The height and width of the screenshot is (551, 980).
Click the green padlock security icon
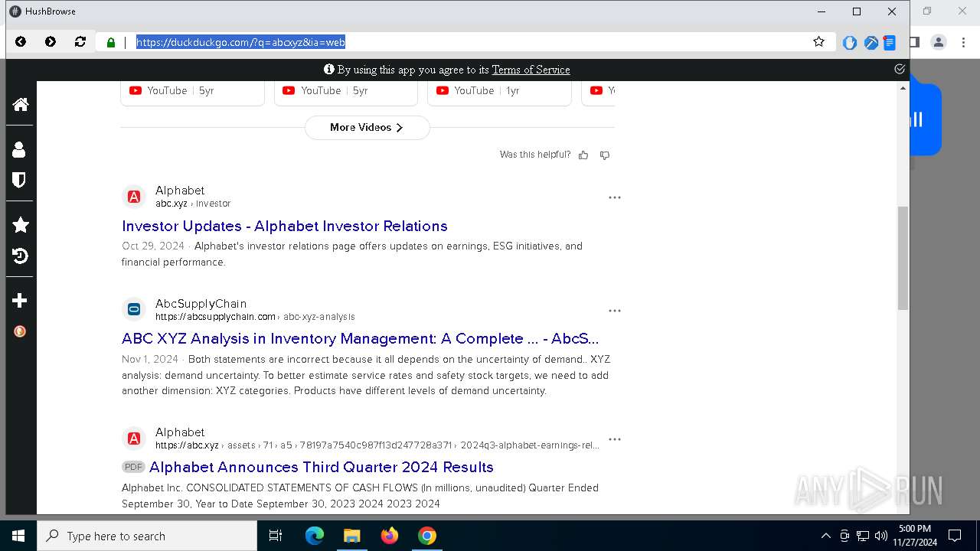[x=111, y=43]
